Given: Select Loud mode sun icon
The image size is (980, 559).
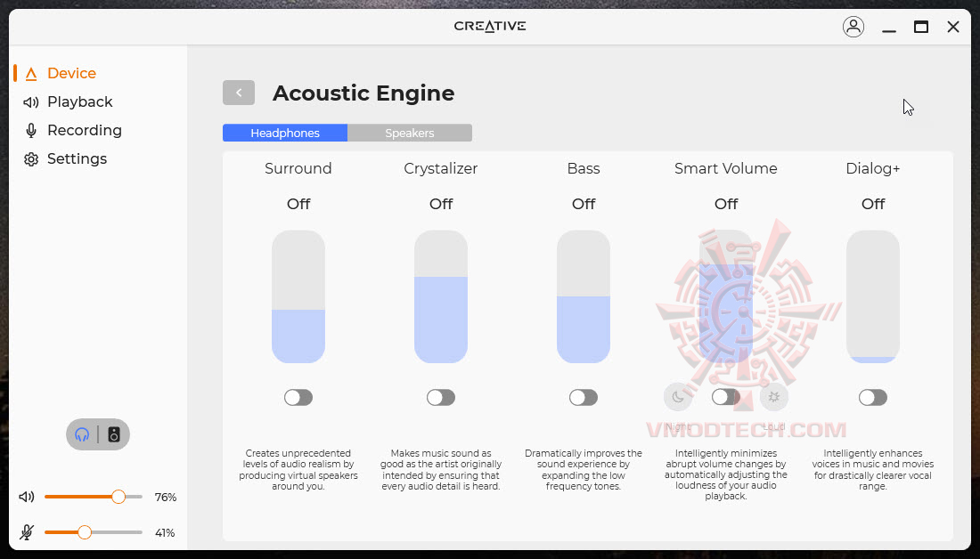Looking at the screenshot, I should [x=774, y=397].
